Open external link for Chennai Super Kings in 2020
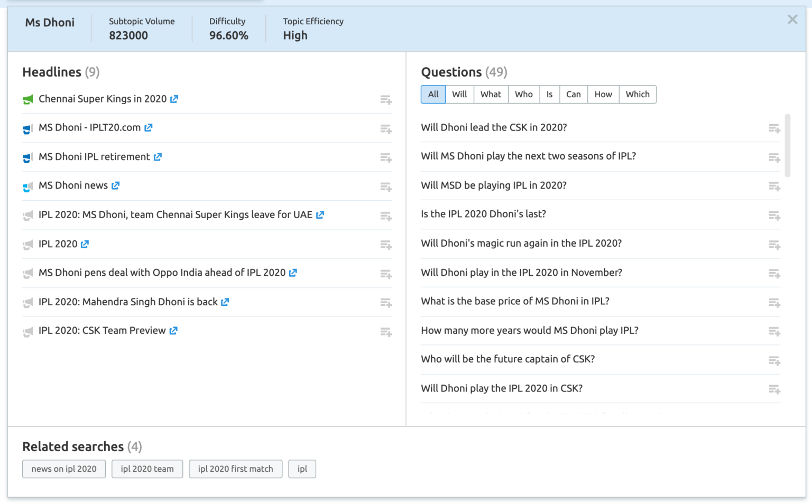This screenshot has width=812, height=504. coord(174,99)
